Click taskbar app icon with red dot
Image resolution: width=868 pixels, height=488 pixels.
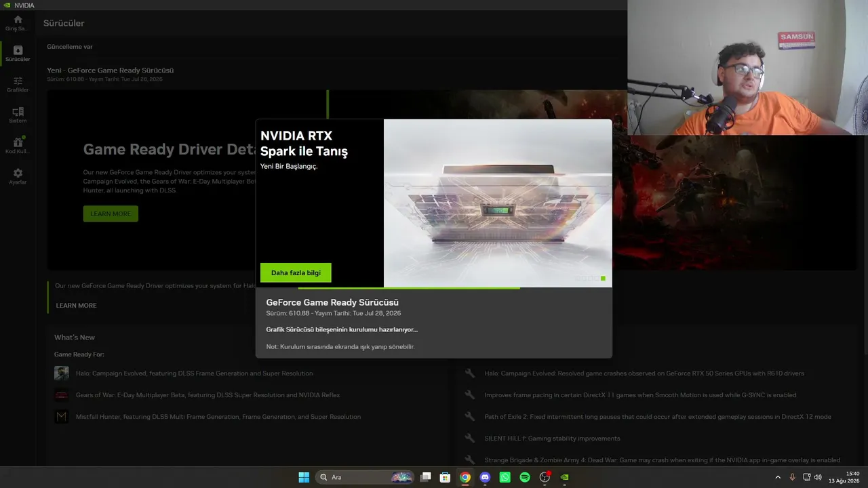(545, 477)
